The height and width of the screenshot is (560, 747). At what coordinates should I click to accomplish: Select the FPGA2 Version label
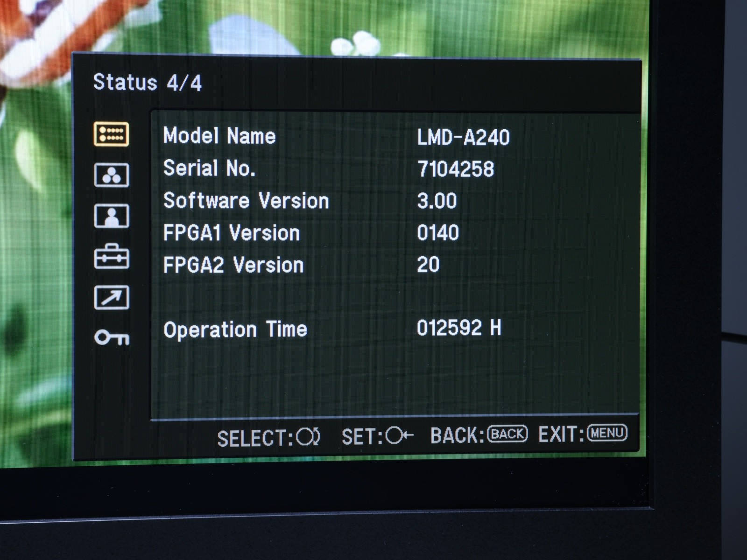[233, 265]
